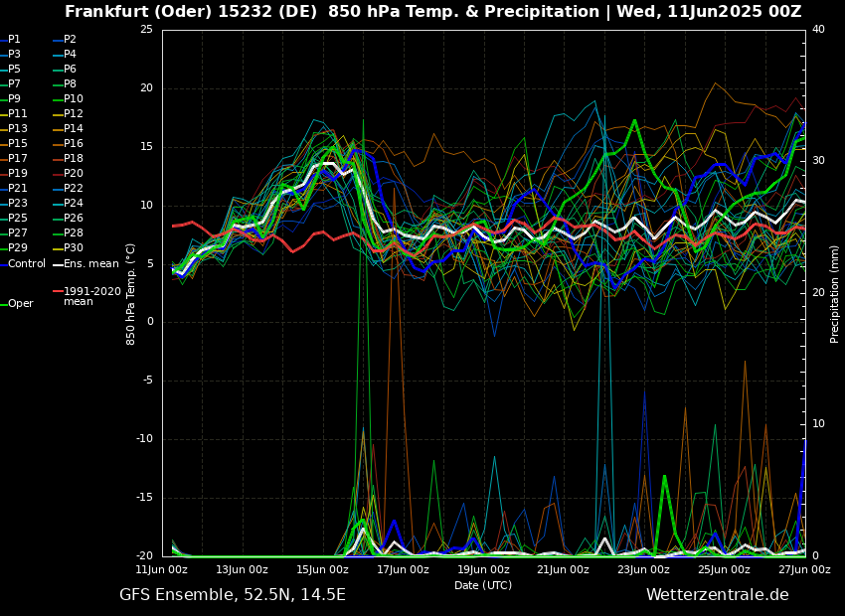Click legend entry P17
Viewport: 845px width, 616px height.
14,158
